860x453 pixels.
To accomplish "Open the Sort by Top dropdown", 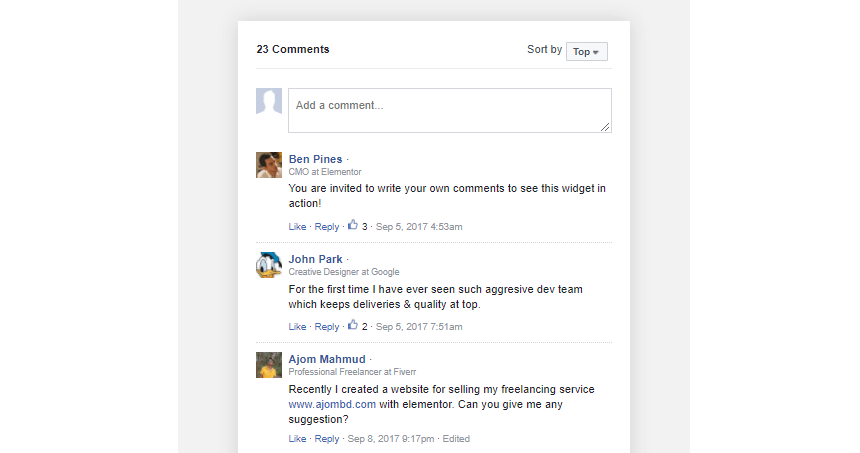I will click(586, 52).
